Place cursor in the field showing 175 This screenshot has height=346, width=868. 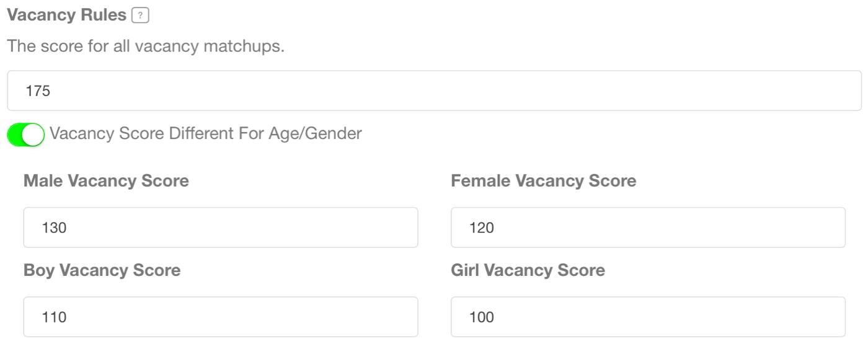click(x=434, y=91)
